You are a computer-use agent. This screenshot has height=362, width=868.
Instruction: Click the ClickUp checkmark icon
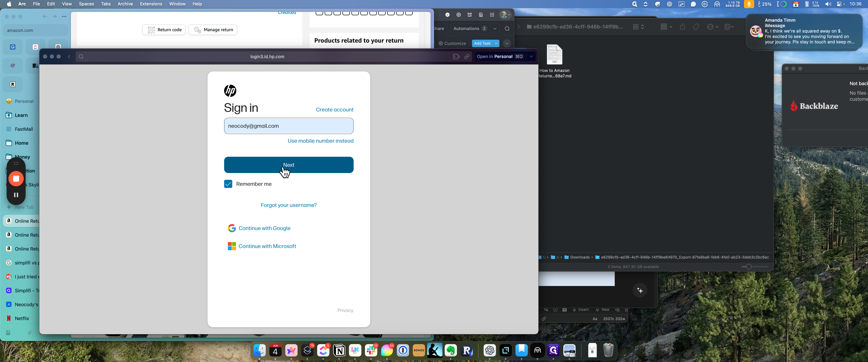pyautogui.click(x=447, y=15)
